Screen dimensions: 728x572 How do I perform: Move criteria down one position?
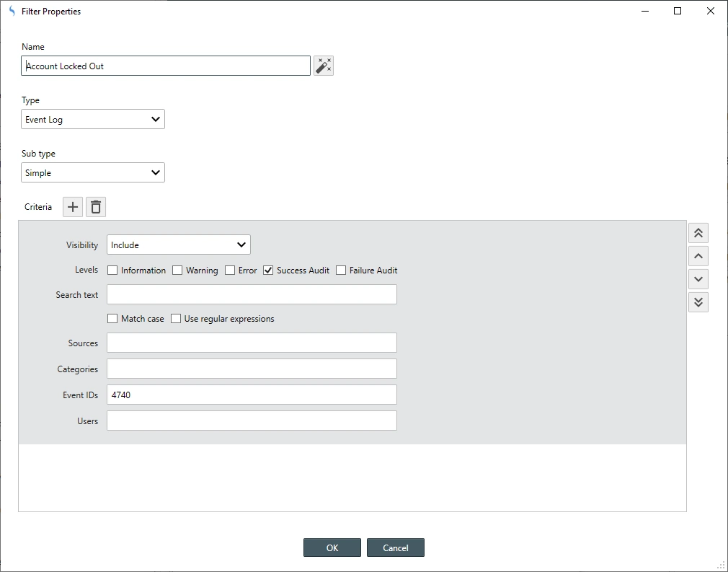[698, 279]
